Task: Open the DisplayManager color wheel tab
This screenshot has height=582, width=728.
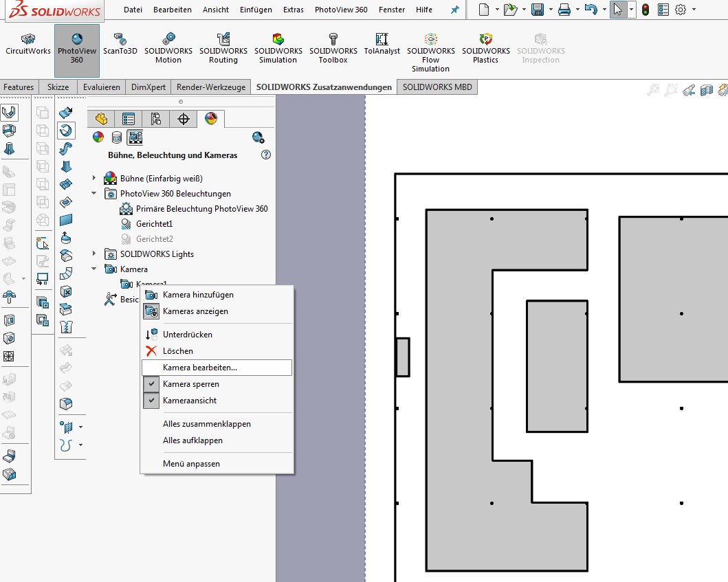Action: click(210, 118)
